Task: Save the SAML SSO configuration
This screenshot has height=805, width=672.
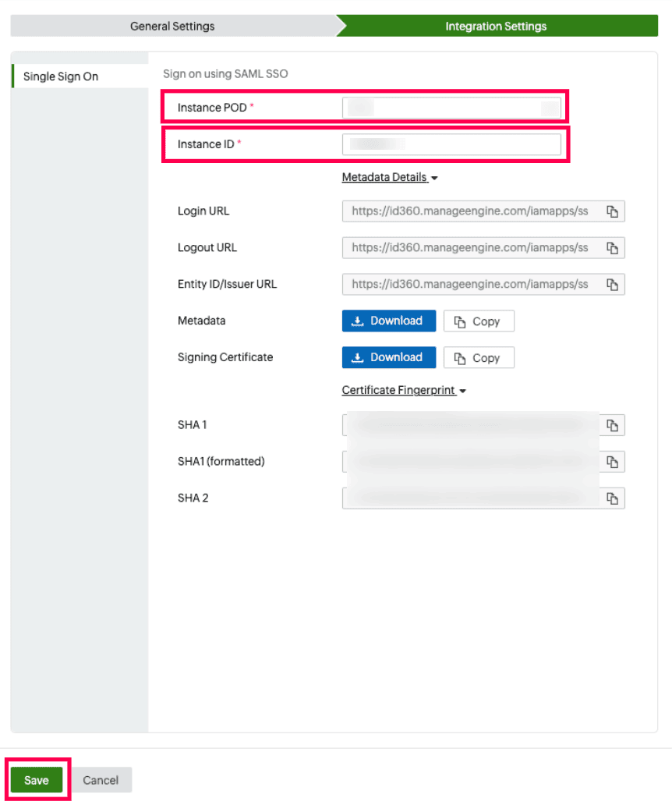Action: [36, 779]
